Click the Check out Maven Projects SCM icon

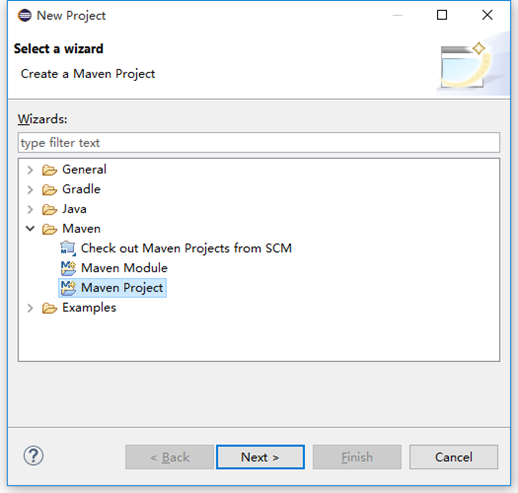click(x=68, y=248)
